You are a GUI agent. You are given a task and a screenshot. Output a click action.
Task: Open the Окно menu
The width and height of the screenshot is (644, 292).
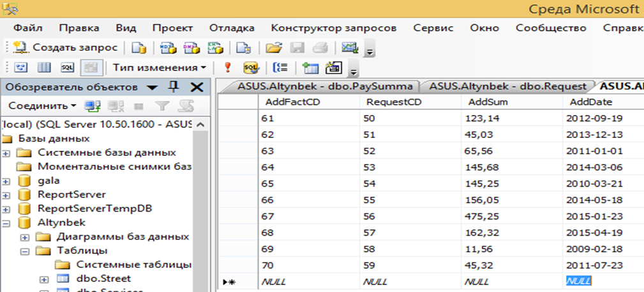coord(484,28)
